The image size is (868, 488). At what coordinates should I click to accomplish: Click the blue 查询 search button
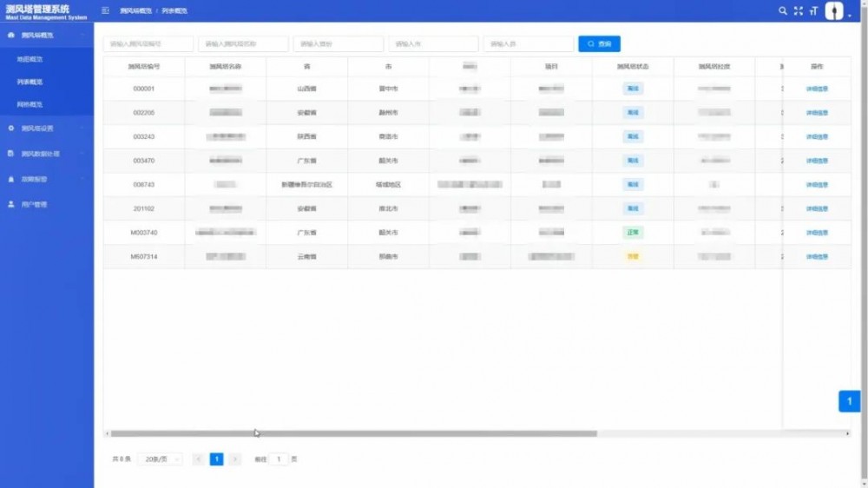click(599, 43)
